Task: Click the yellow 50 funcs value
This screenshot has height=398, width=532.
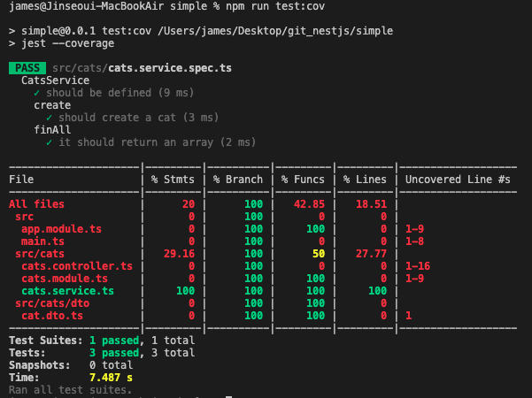Action: pos(319,254)
